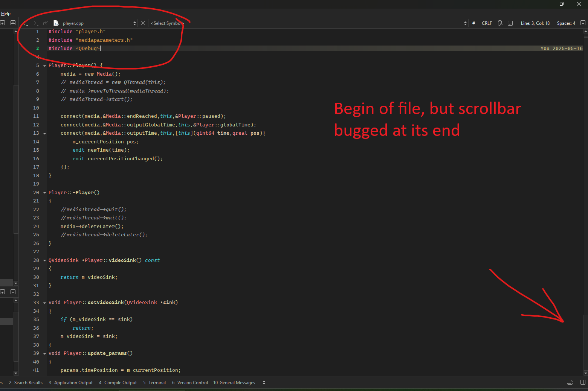Open Terminal output pane

(154, 383)
